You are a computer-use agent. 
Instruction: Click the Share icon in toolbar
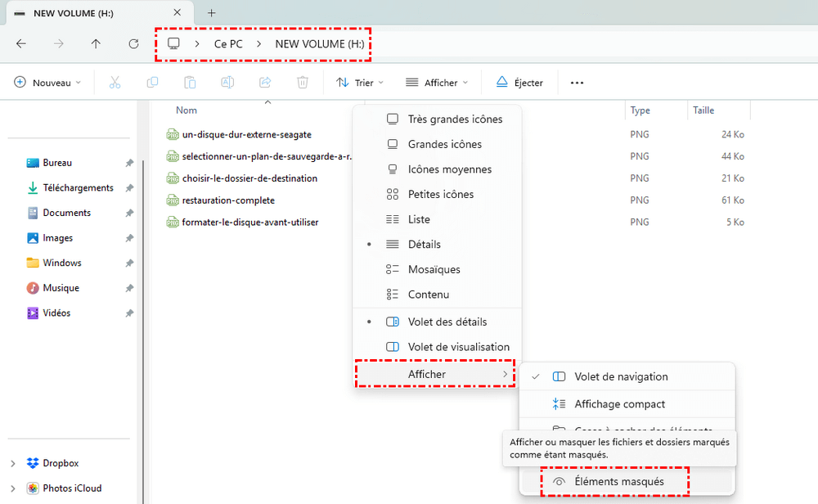coord(265,83)
